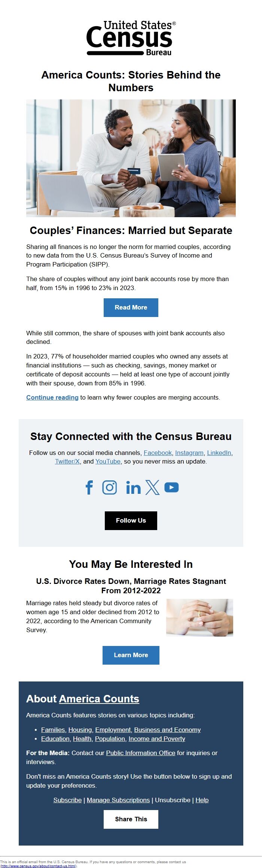Click the black Follow Us button

[x=131, y=520]
